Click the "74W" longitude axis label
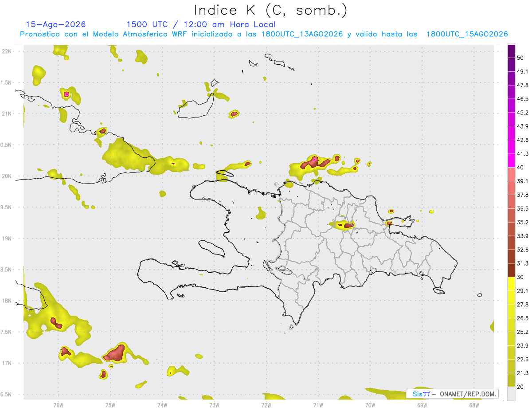The image size is (532, 411). pos(162,404)
